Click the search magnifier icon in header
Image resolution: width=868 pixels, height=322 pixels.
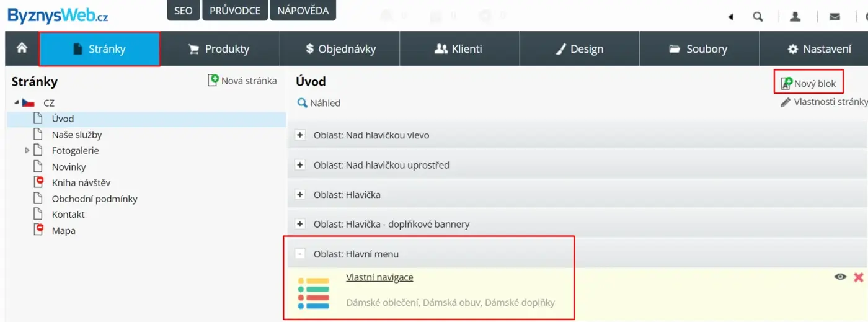tap(758, 17)
